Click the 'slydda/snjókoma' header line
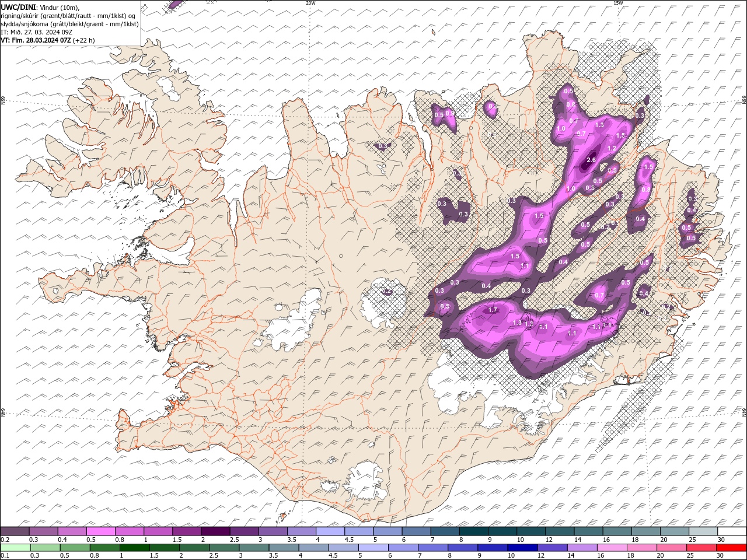 69,24
